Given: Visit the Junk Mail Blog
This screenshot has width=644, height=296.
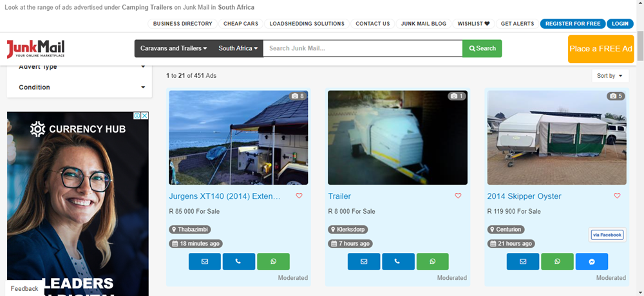Looking at the screenshot, I should (424, 24).
